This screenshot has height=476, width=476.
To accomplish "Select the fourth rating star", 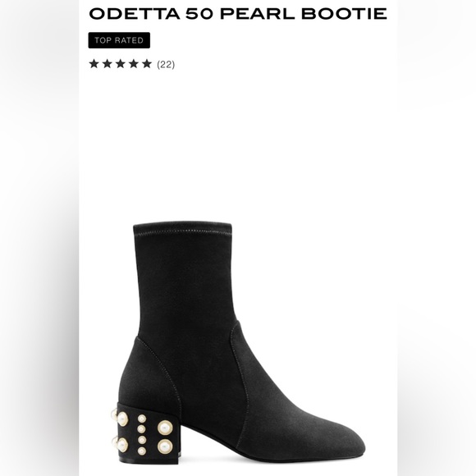I will tap(134, 64).
